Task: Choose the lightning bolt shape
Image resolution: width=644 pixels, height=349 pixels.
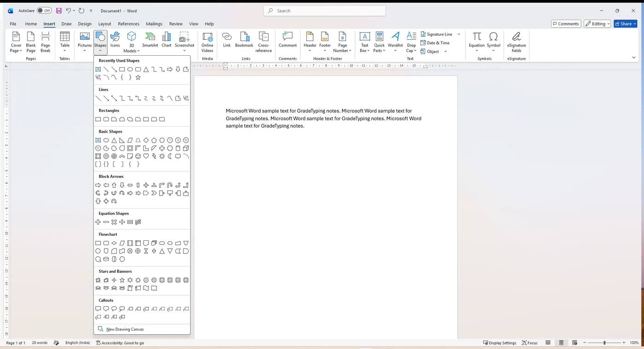Action: coord(154,156)
